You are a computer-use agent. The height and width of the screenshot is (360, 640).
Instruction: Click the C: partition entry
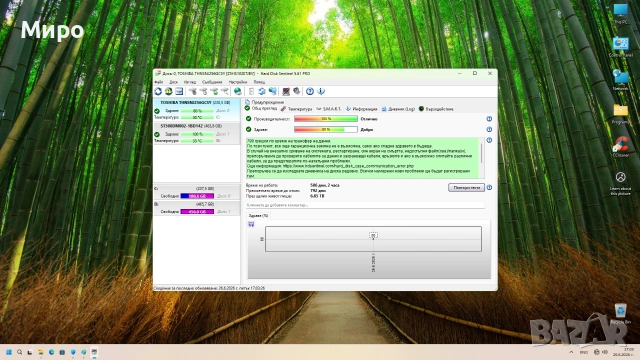(197, 192)
